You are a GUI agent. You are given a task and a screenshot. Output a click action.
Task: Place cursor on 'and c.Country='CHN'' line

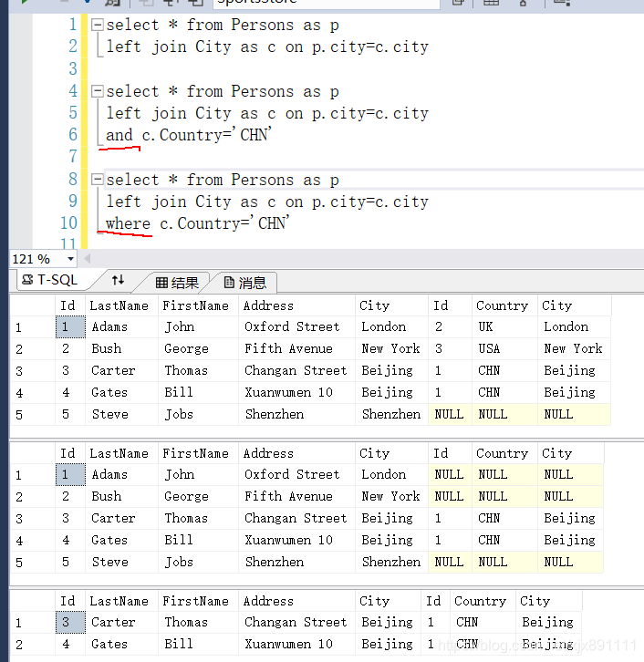click(188, 135)
